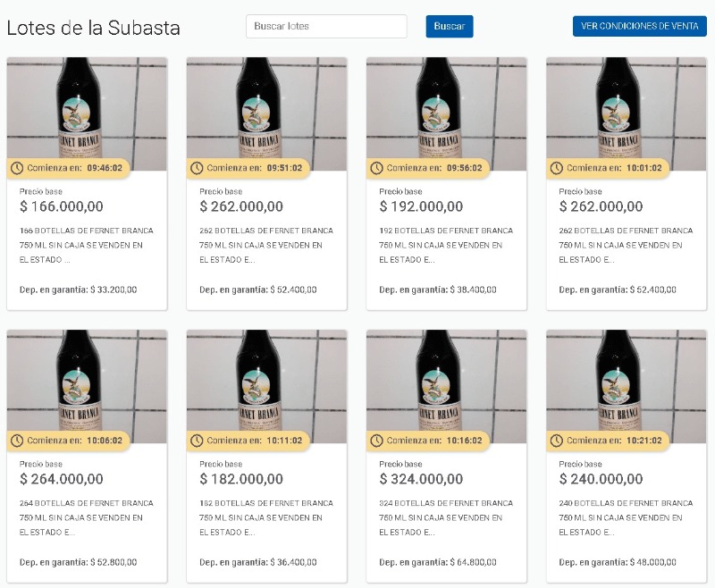This screenshot has width=715, height=588.
Task: Open Ver Condiciones de Venta
Action: pos(639,27)
